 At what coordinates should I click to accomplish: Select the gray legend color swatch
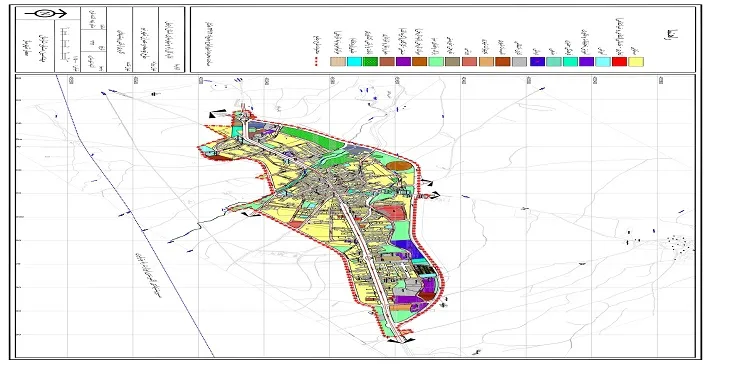coord(519,61)
